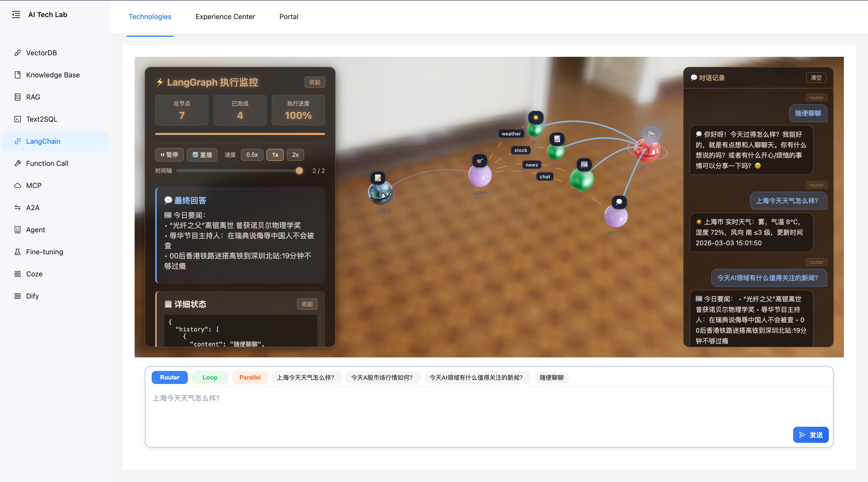Open Function Call in the sidebar
Image resolution: width=868 pixels, height=482 pixels.
pyautogui.click(x=55, y=163)
